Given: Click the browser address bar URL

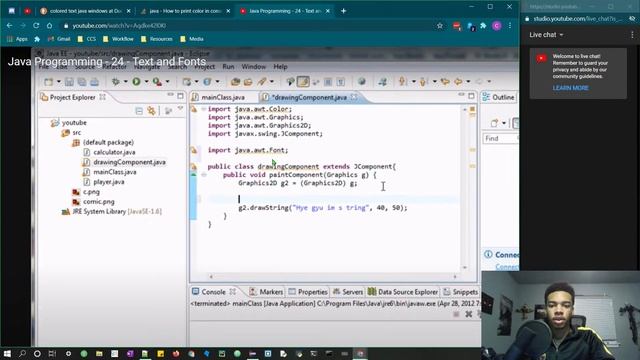Looking at the screenshot, I should pyautogui.click(x=119, y=26).
